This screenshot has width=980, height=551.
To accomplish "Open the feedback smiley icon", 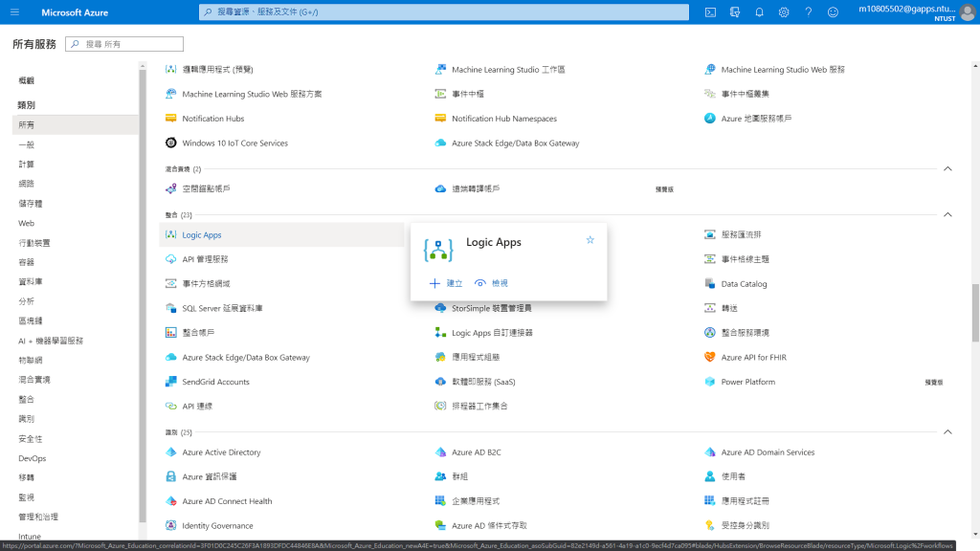I will tap(833, 11).
